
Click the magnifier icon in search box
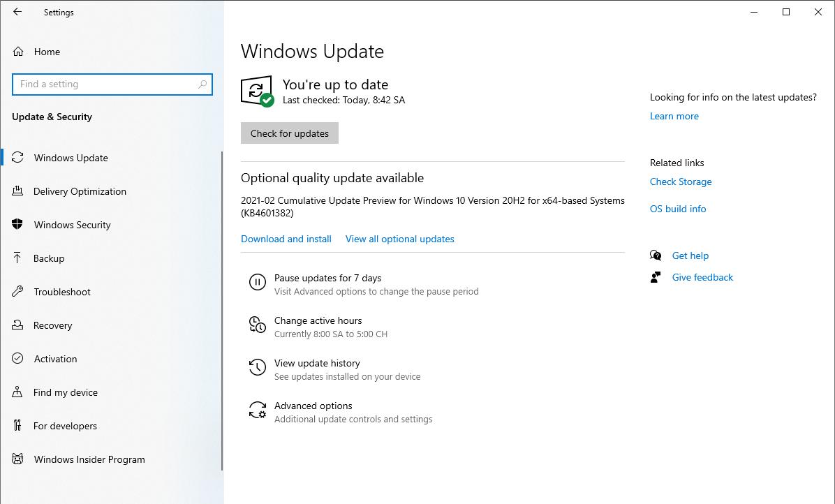pyautogui.click(x=202, y=84)
